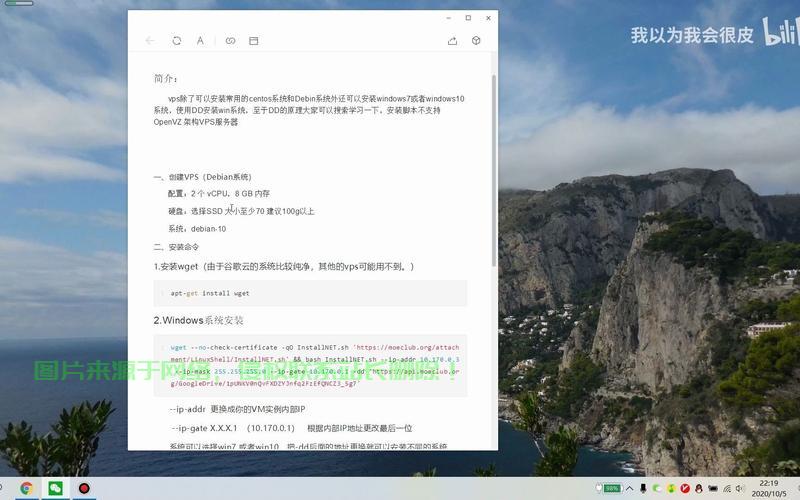Viewport: 800px width, 500px height.
Task: Click the code block apt-get install wget
Action: tap(310, 293)
